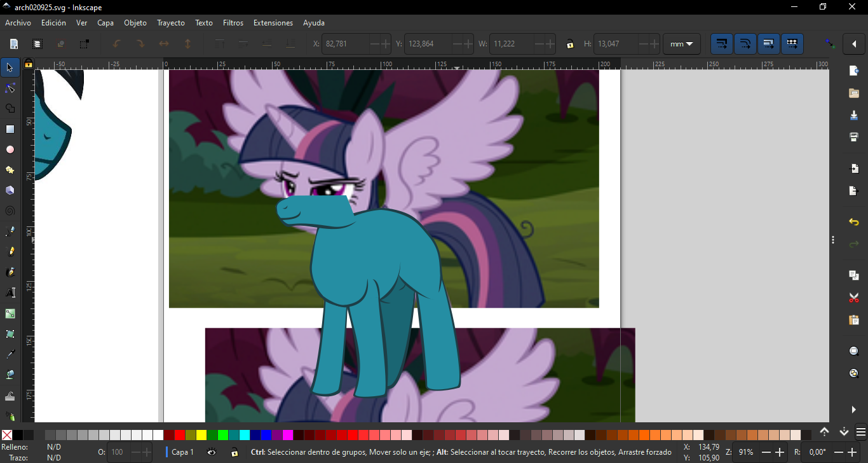Activate the Text tool
The image size is (868, 463).
10,293
